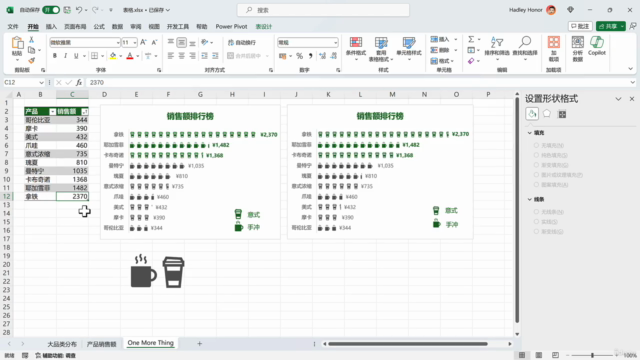Open the 文件 menu tab

pyautogui.click(x=13, y=27)
